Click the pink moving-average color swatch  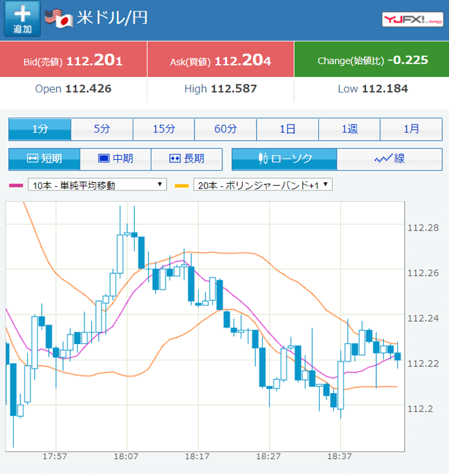[15, 185]
